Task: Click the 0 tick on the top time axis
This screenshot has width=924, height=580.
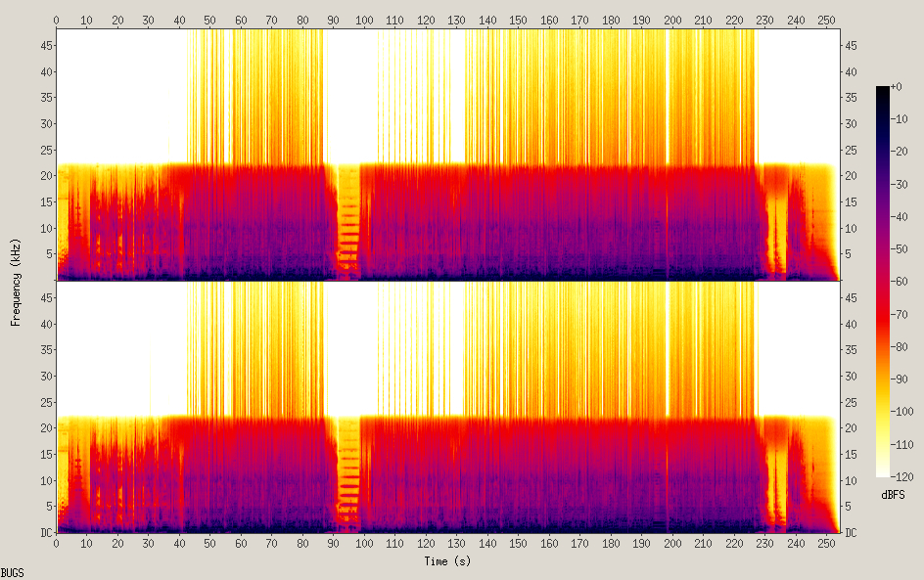Action: (x=57, y=20)
